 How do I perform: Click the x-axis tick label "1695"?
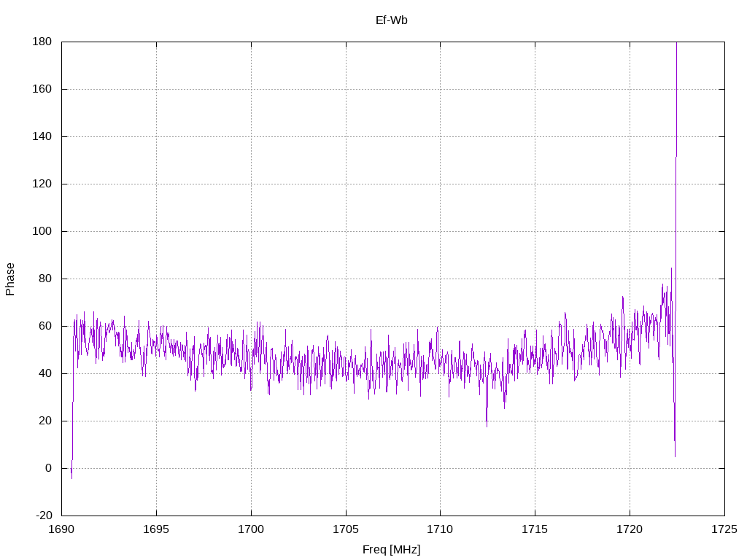coord(156,529)
